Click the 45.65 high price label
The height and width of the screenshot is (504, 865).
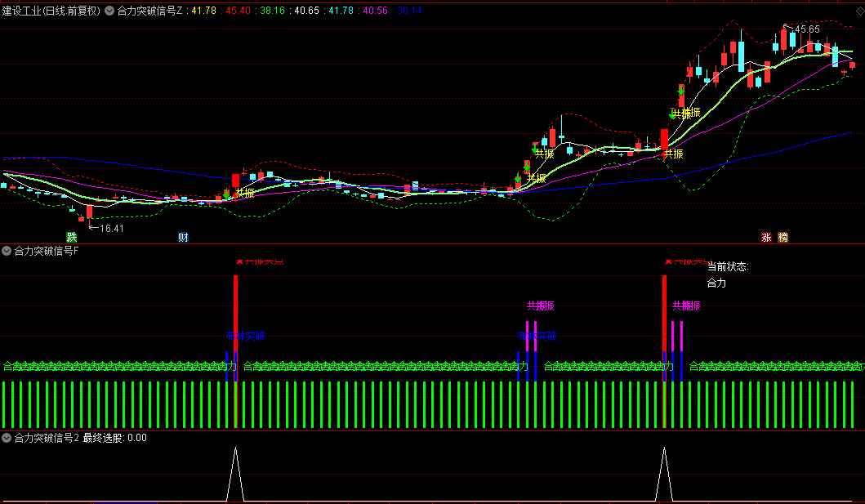point(807,29)
